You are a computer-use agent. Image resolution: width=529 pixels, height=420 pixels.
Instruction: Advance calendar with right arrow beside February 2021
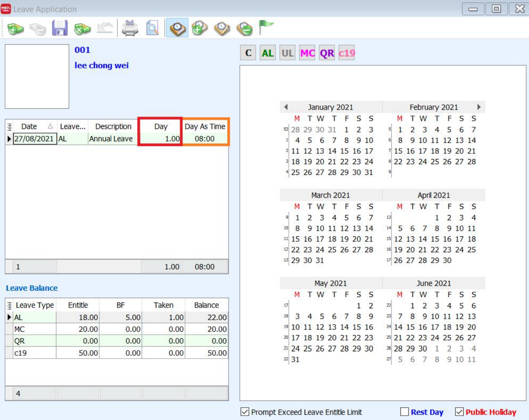click(x=479, y=107)
